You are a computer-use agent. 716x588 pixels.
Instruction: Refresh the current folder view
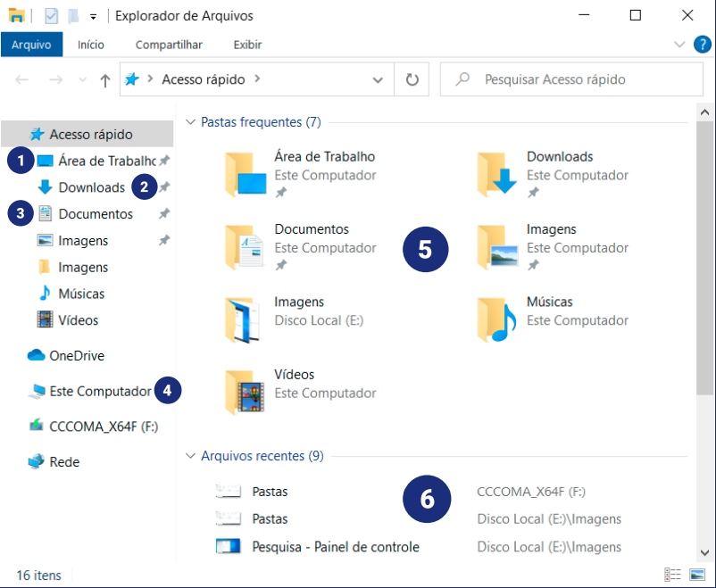[412, 79]
